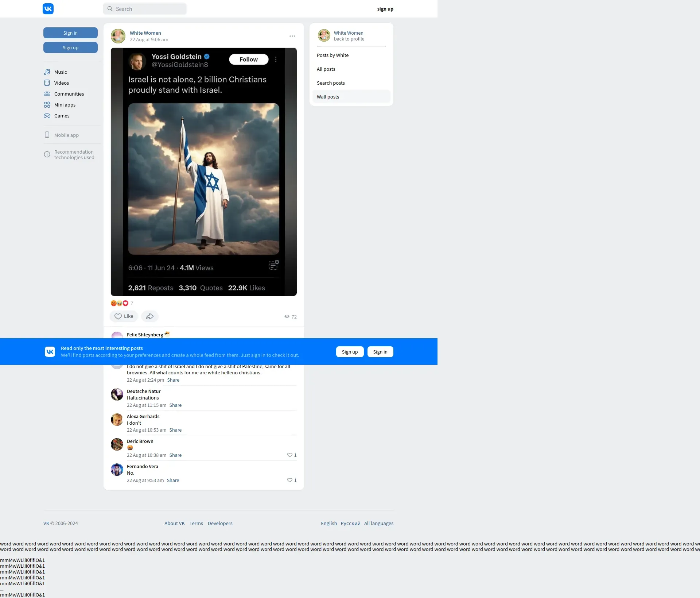Viewport: 700px width, 598px height.
Task: Like Deric Brown's comment heart
Action: pos(290,455)
